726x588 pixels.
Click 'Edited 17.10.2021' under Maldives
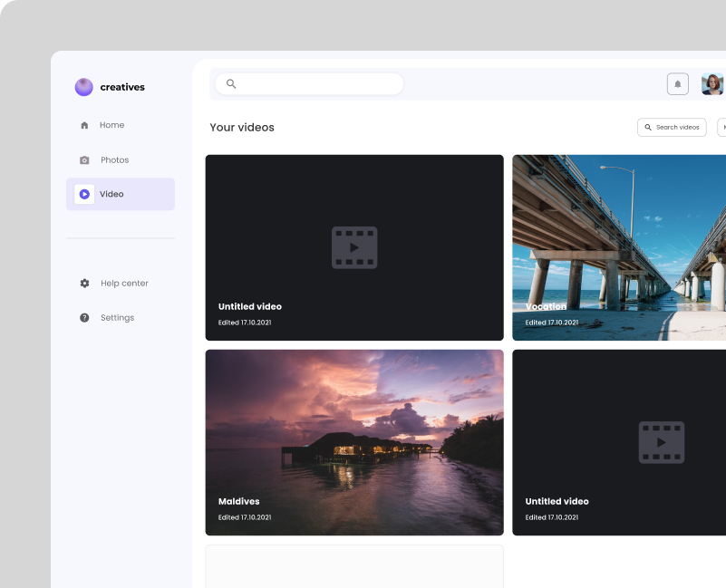pos(245,517)
